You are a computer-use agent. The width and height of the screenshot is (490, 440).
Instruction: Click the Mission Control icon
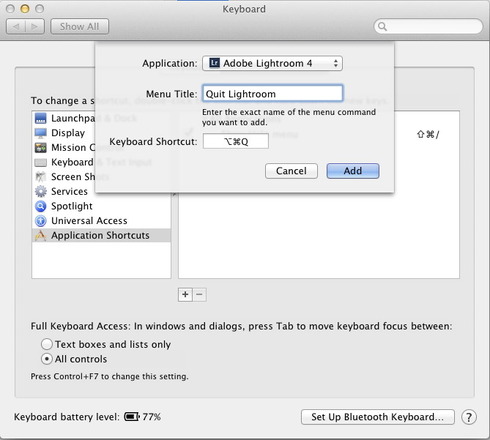41,148
